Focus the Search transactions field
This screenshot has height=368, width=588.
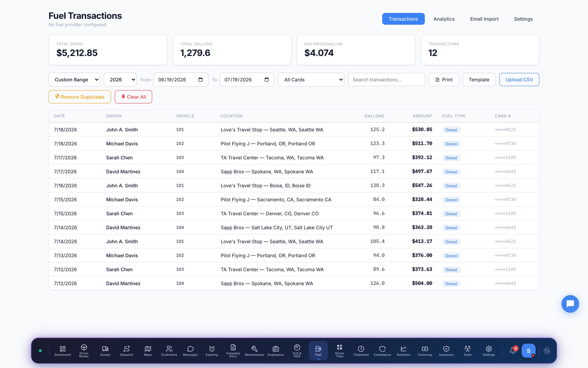point(386,80)
